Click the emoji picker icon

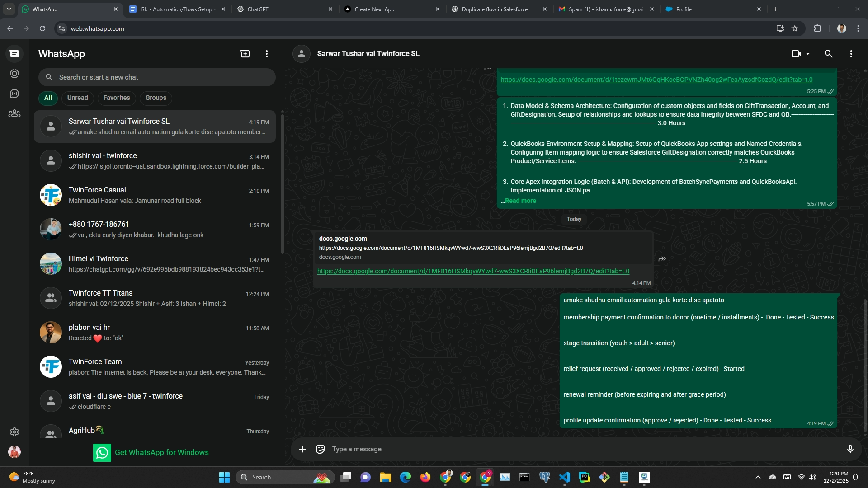pyautogui.click(x=321, y=449)
